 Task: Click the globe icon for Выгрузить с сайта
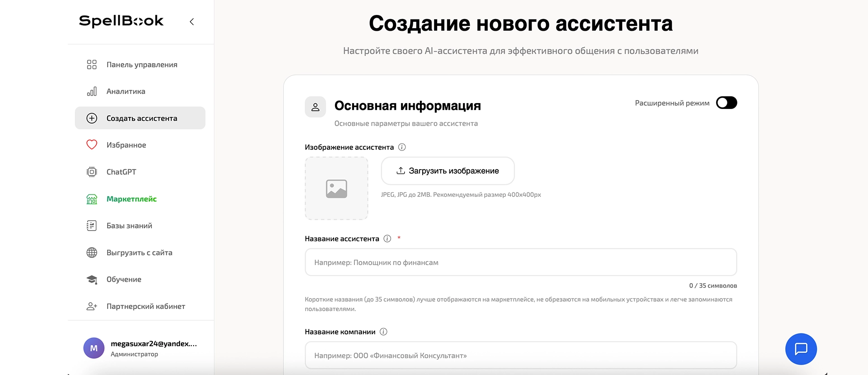tap(92, 252)
